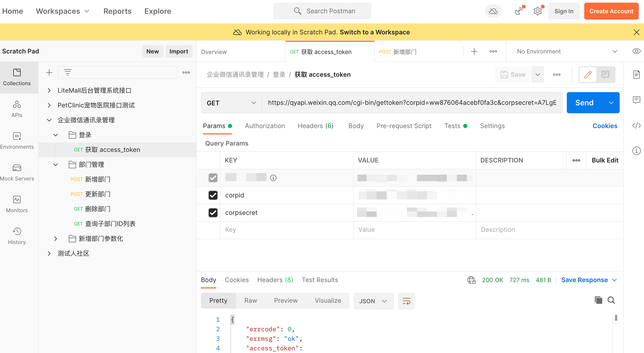This screenshot has height=353, width=644.
Task: Expand the PetClinic宠物医院接口测试 collection
Action: pos(49,105)
